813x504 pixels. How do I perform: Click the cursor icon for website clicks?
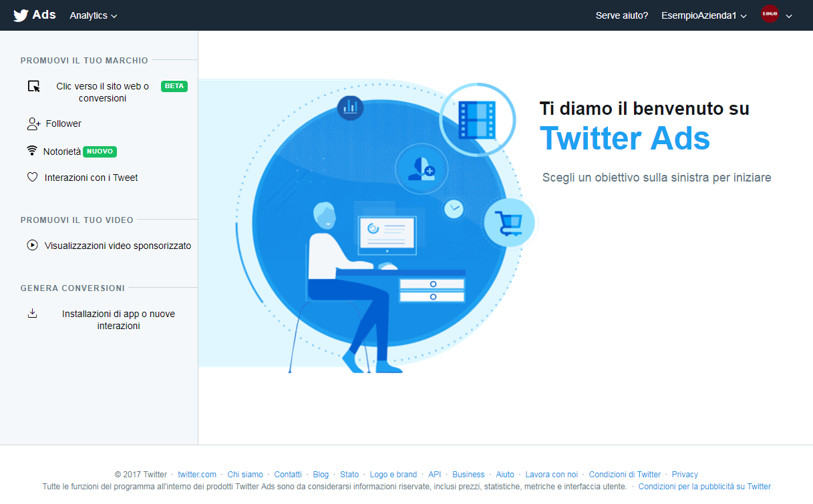[x=33, y=86]
